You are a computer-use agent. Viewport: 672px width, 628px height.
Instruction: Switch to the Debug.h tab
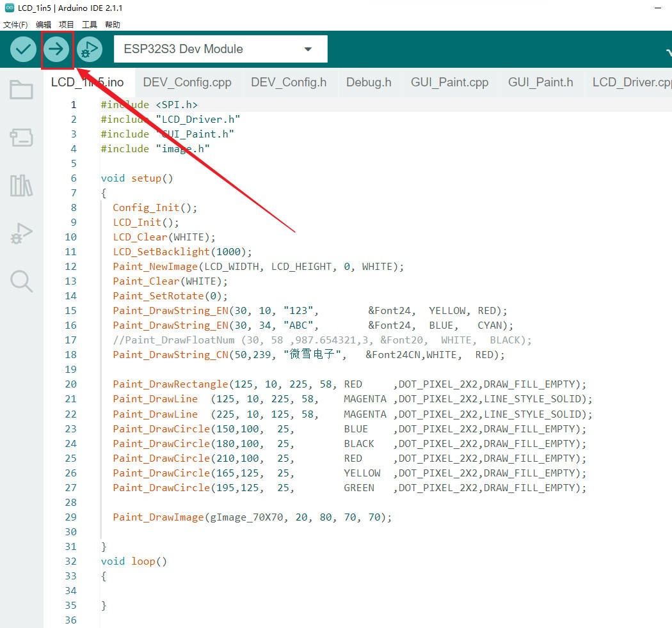click(369, 82)
